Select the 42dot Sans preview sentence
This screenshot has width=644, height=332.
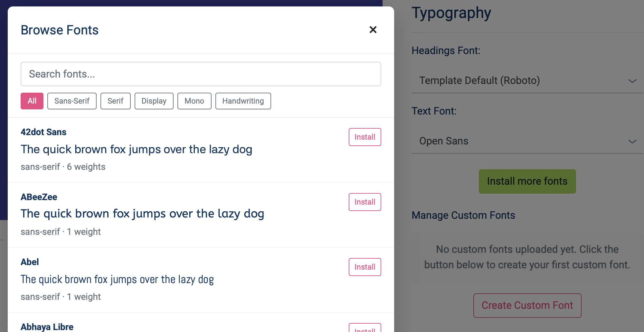pos(136,150)
